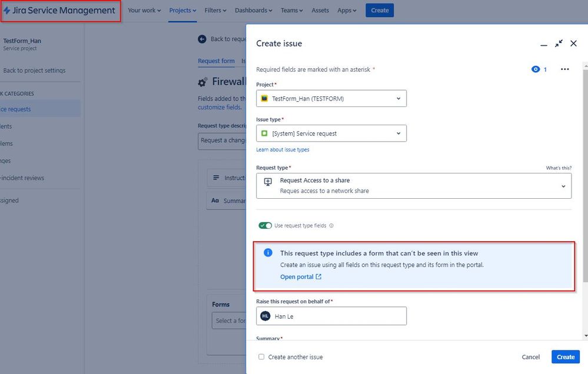Click the TestForm_Han project name in sidebar
This screenshot has width=588, height=374.
pos(22,41)
